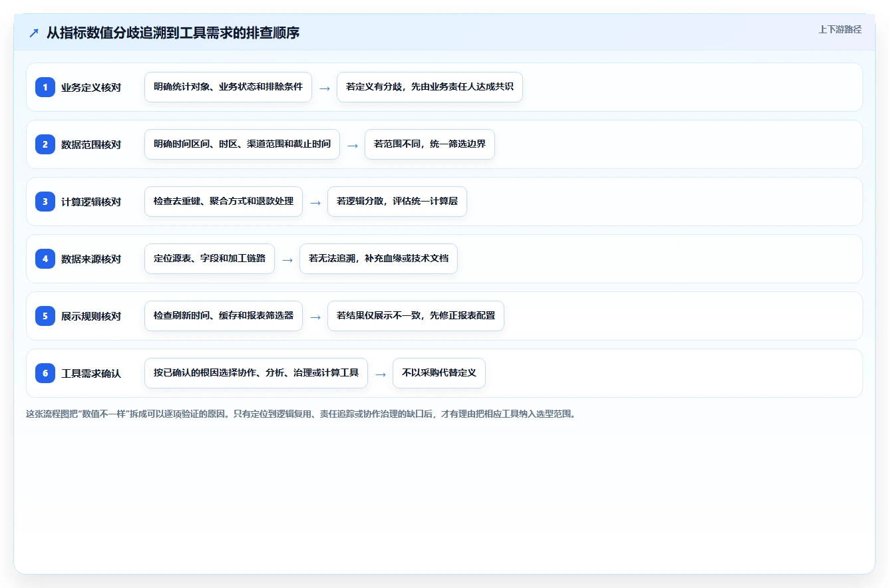Click step number badge 4
889x588 pixels.
(45, 259)
